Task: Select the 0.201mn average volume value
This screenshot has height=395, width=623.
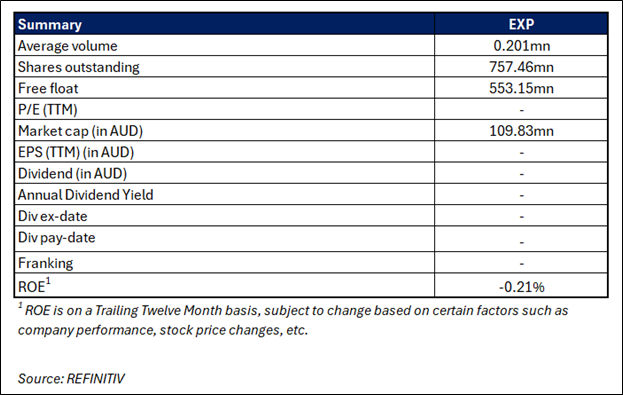Action: [521, 46]
